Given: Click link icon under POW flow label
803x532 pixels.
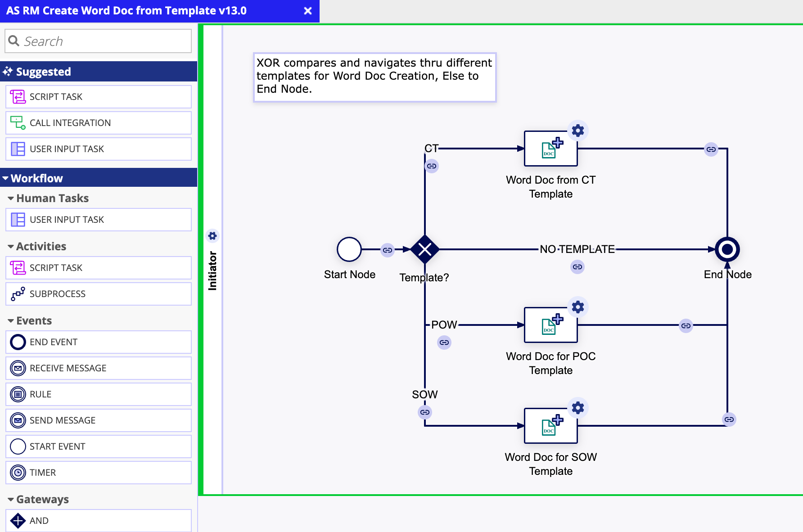Looking at the screenshot, I should [x=444, y=343].
